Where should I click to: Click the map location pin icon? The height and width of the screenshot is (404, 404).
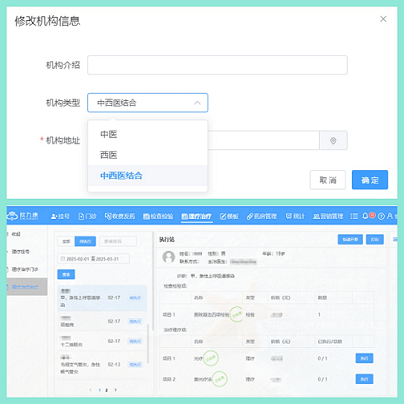coord(333,141)
